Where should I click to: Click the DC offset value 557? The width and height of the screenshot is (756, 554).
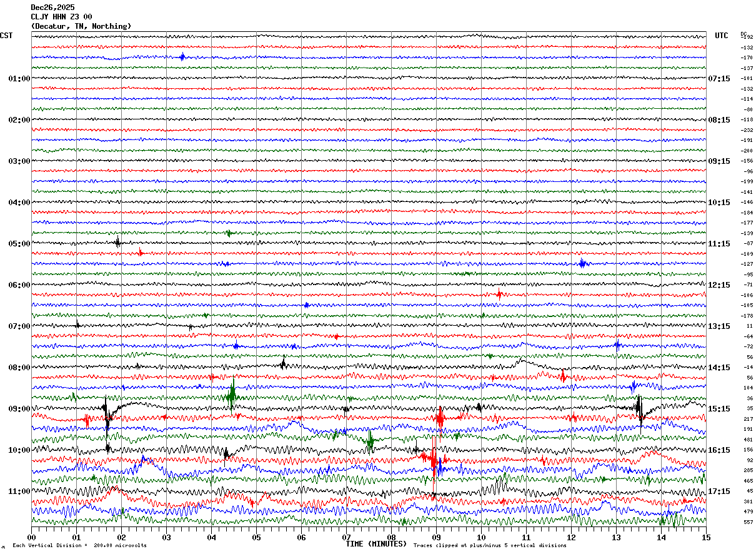(749, 522)
